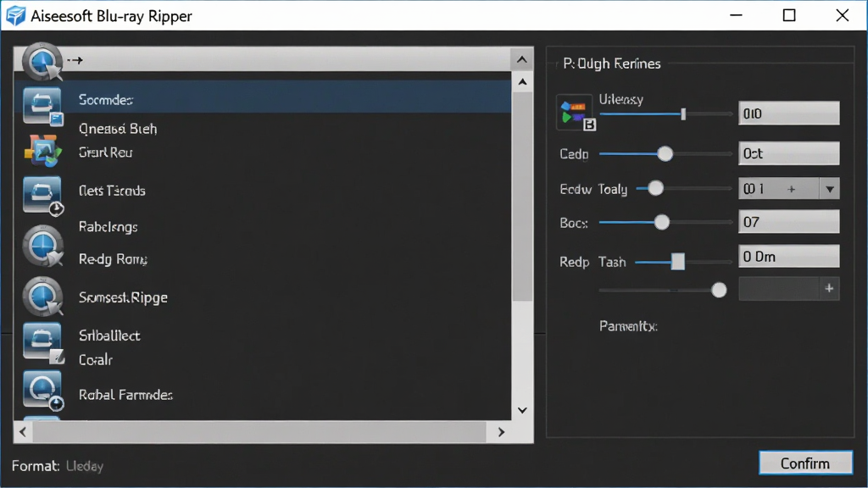Click the vertical scrollbar down arrow
The height and width of the screenshot is (488, 868).
click(522, 410)
